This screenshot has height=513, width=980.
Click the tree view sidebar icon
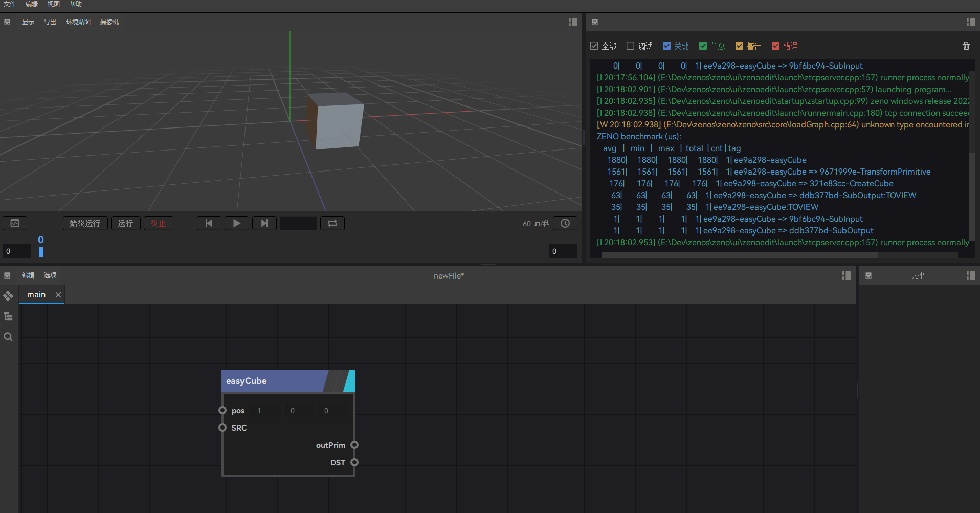tap(8, 316)
